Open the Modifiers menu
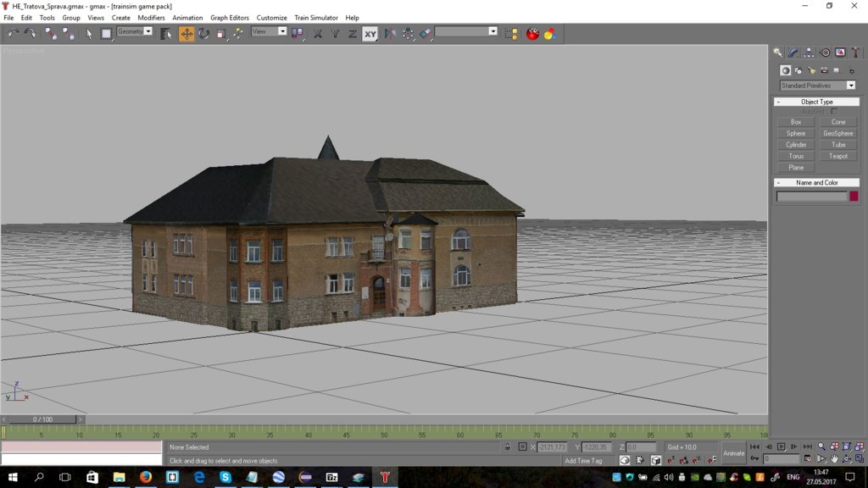868x488 pixels. pos(151,18)
